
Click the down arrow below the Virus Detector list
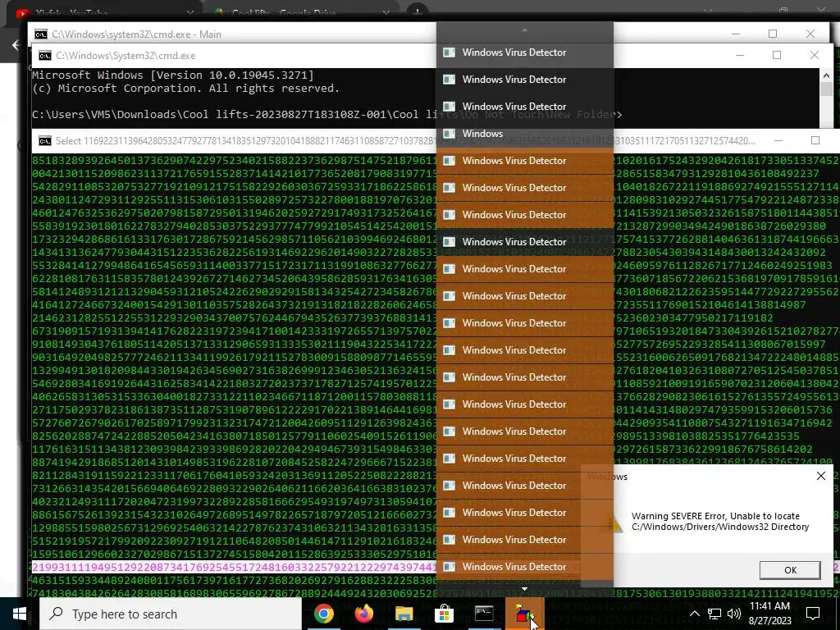click(524, 589)
